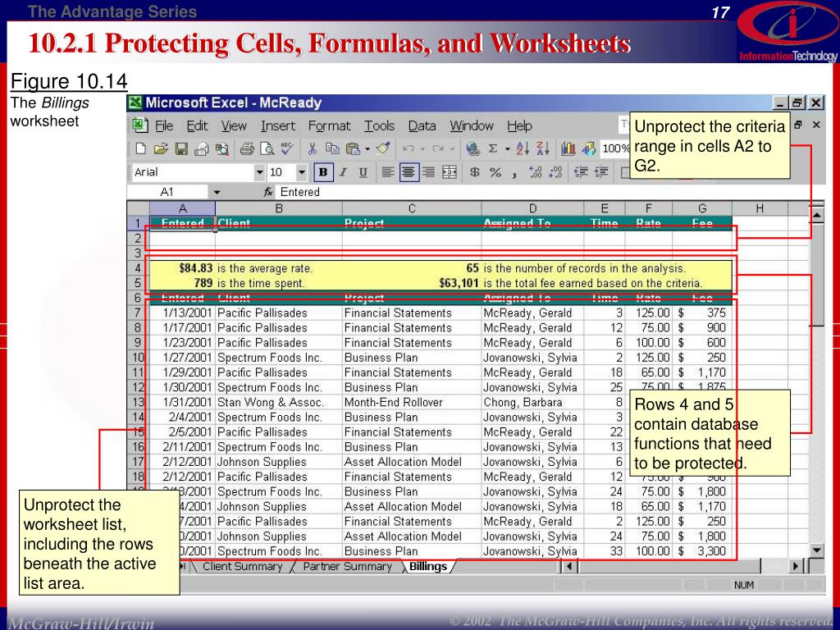Screen dimensions: 840x630
Task: Open the font size 10 dropdown
Action: pos(302,172)
